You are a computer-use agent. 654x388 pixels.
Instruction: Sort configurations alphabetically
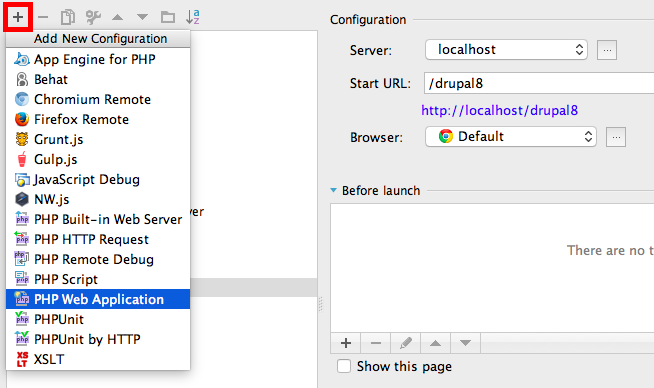tap(193, 17)
